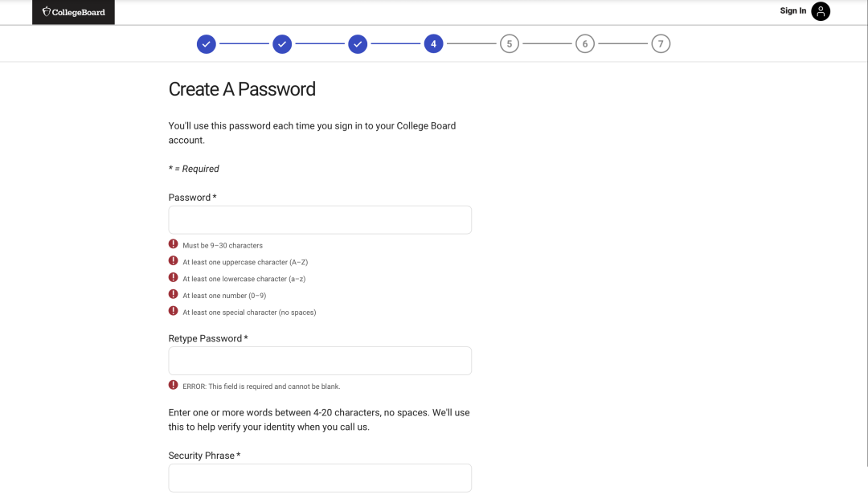The width and height of the screenshot is (868, 503).
Task: Click error icon beside 9–30 characters rule
Action: tap(174, 244)
